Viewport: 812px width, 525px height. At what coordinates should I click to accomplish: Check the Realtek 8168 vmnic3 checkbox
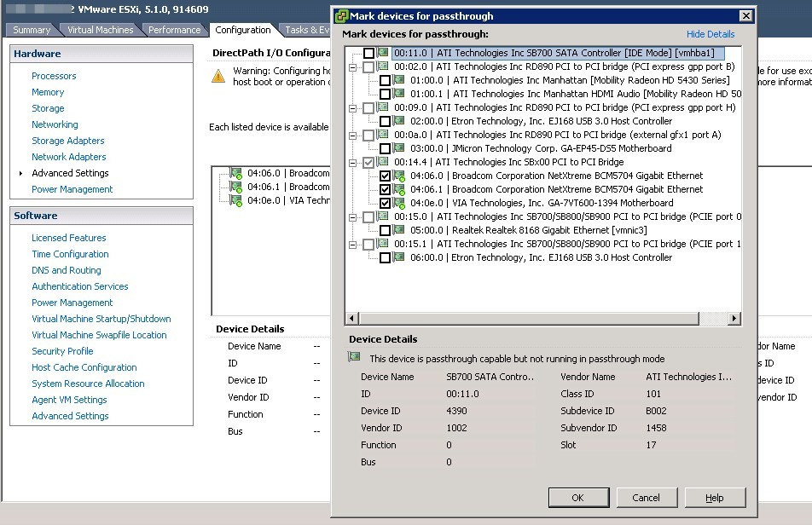coord(384,229)
